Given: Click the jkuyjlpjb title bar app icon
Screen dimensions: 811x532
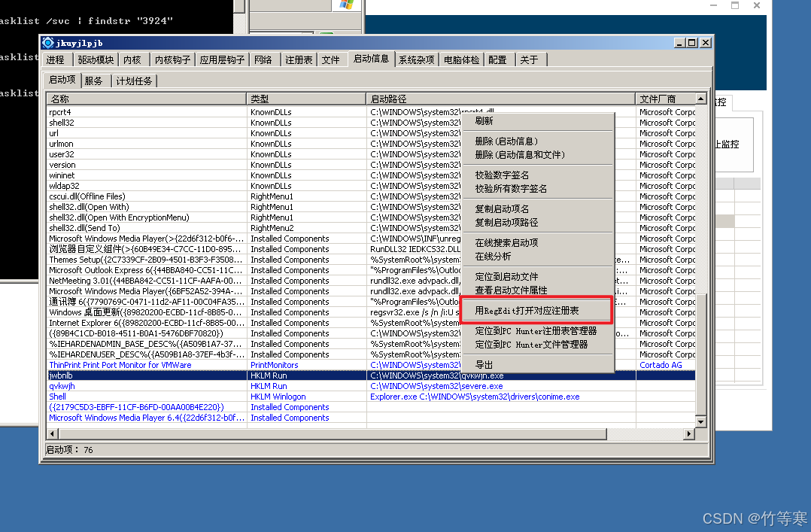Looking at the screenshot, I should [x=48, y=43].
